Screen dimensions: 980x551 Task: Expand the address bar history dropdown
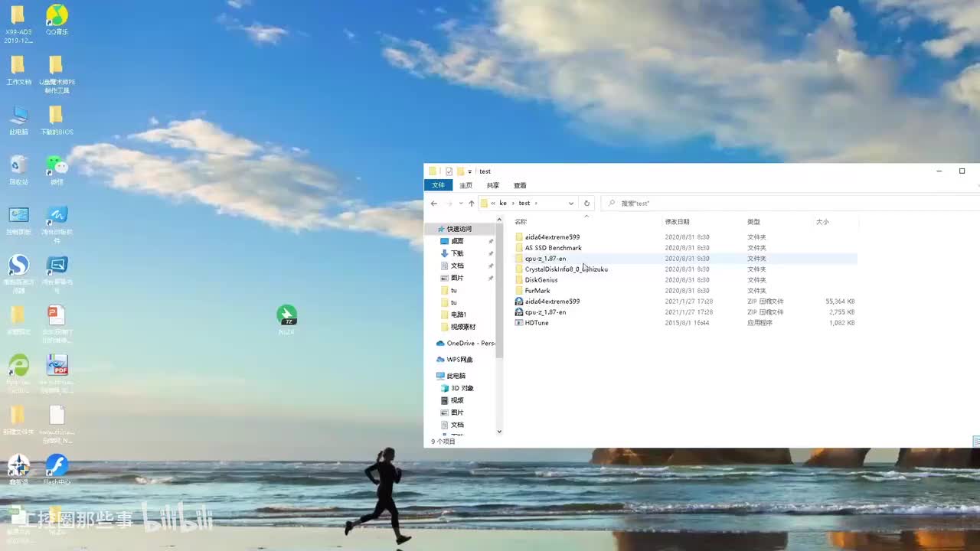pos(571,204)
